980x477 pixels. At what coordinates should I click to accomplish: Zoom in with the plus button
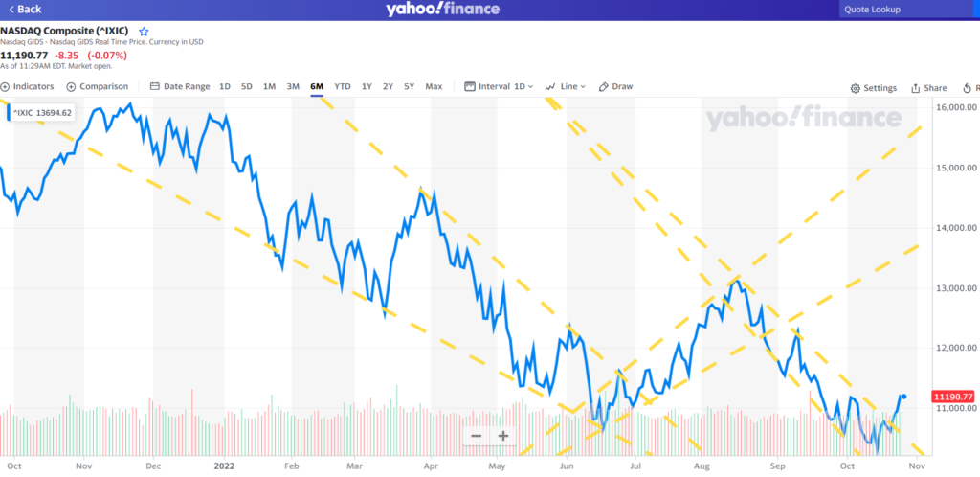point(502,436)
